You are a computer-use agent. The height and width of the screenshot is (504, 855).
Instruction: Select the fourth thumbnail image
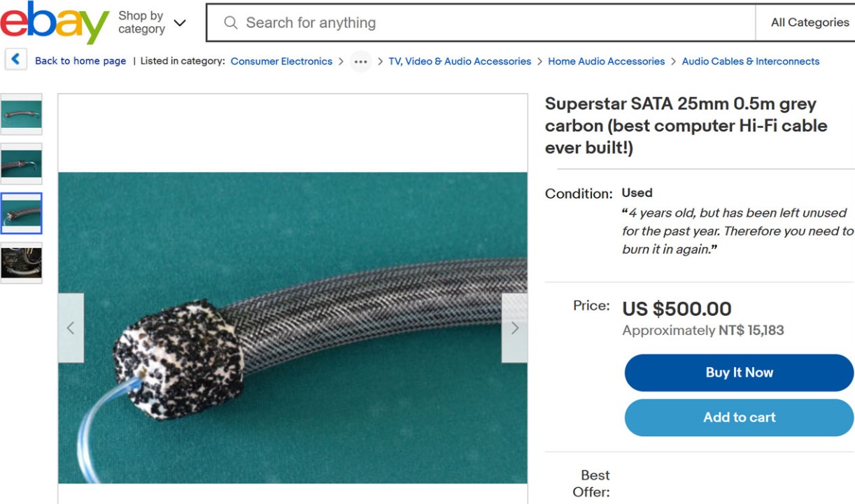22,263
